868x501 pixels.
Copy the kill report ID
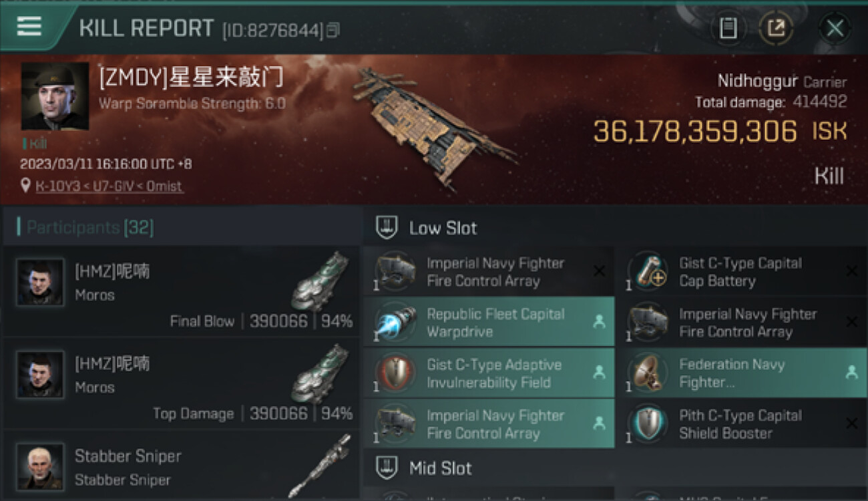333,30
